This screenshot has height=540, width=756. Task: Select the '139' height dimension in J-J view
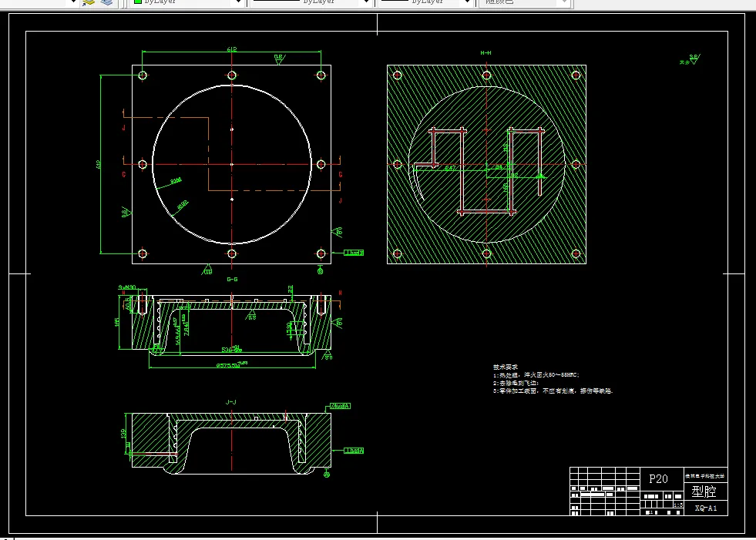point(124,434)
